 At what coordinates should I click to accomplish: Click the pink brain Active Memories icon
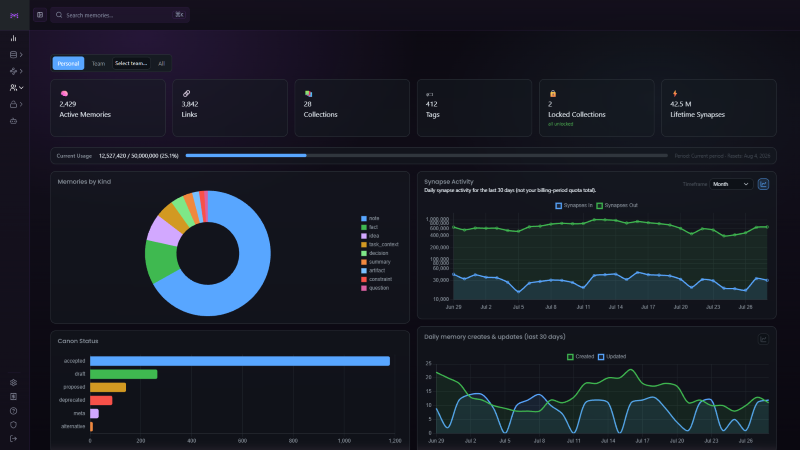[x=64, y=93]
